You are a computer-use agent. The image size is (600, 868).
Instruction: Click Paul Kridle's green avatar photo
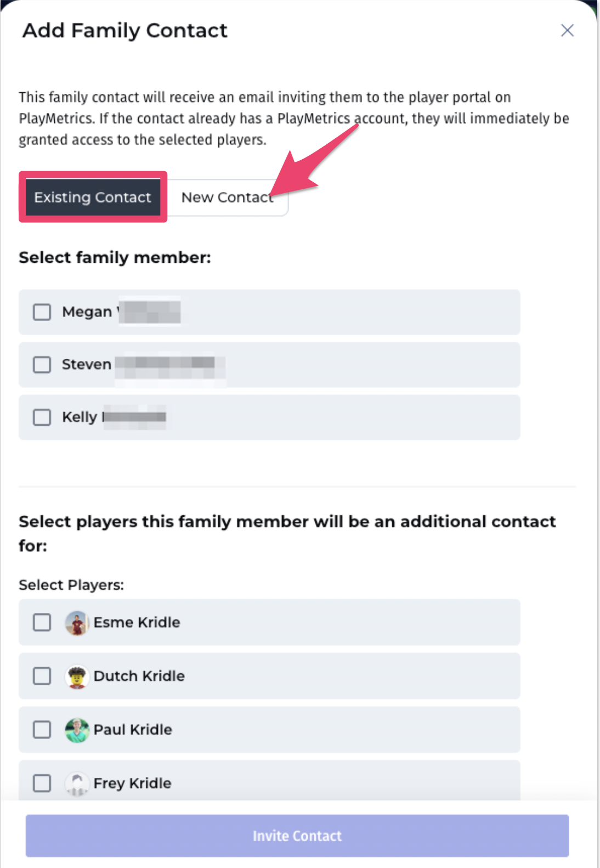[x=77, y=730]
